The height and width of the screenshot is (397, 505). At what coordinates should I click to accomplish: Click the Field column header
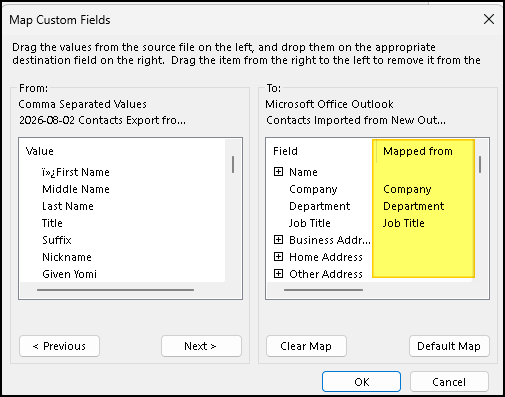[x=285, y=151]
